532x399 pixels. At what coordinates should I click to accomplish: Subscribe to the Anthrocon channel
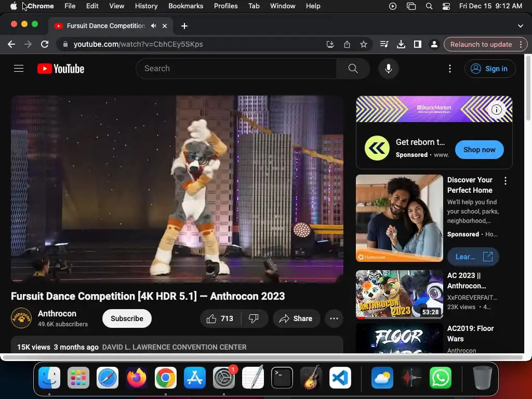(x=127, y=318)
